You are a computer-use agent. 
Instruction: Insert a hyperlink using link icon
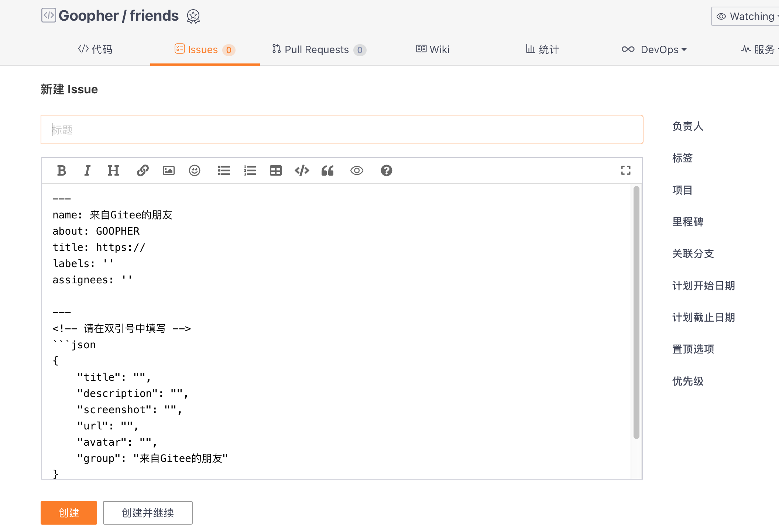[142, 170]
